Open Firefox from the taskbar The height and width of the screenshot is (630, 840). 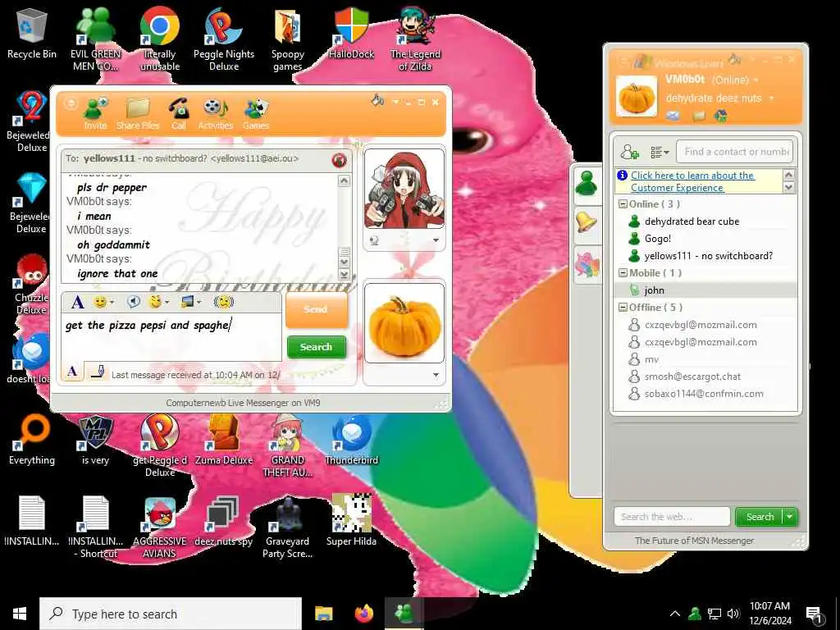(x=364, y=614)
